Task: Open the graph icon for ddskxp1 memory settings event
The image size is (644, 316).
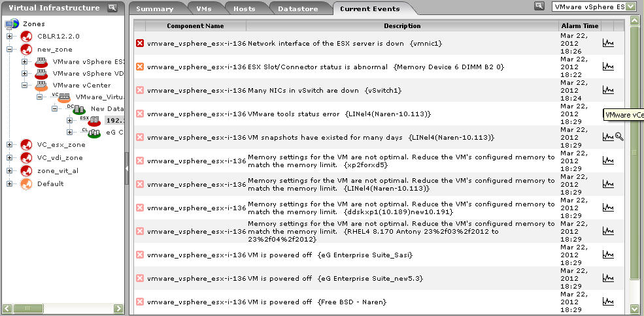Action: [x=608, y=208]
